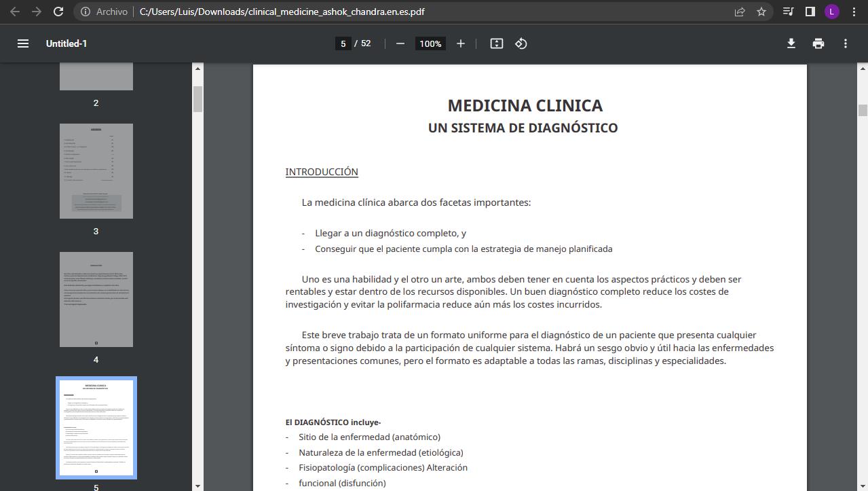Click the document vertical scrollbar thumb

(863, 111)
